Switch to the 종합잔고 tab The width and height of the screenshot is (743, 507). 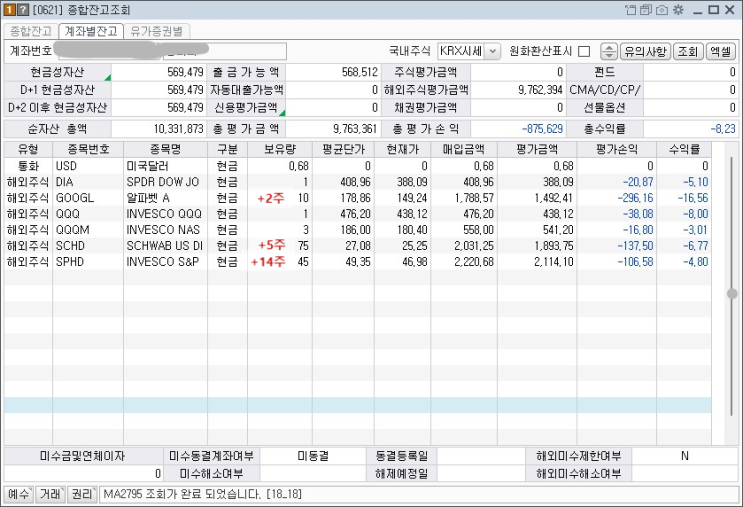coord(31,31)
